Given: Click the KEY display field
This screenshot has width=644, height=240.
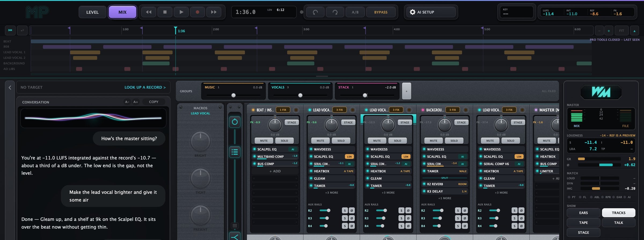Looking at the screenshot, I should pyautogui.click(x=517, y=12).
